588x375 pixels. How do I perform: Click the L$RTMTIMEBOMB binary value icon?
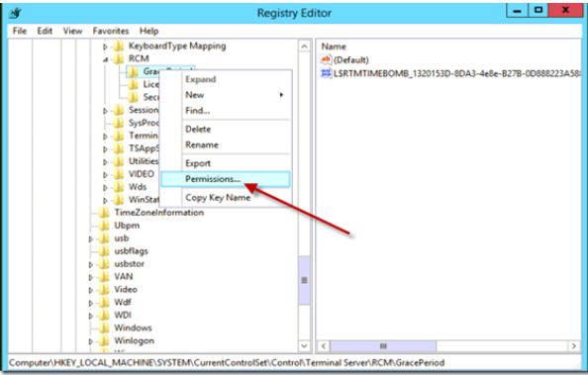[326, 73]
